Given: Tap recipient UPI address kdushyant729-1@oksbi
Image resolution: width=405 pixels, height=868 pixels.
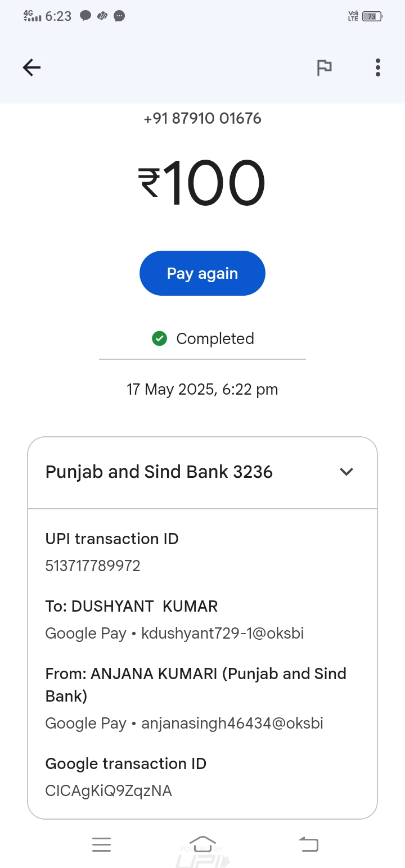Looking at the screenshot, I should [222, 634].
